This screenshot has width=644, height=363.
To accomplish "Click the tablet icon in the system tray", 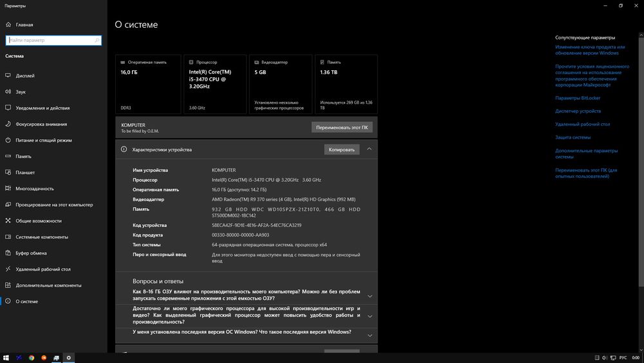I will (597, 358).
